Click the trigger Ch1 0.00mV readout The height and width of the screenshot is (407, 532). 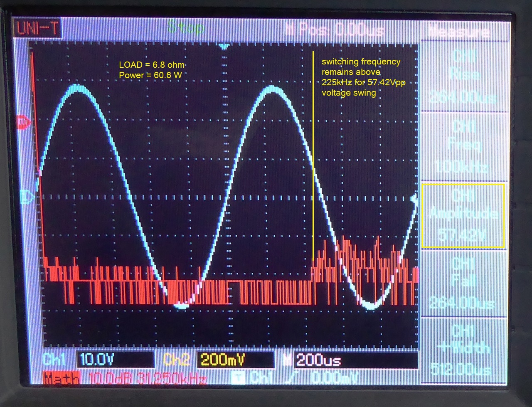point(303,378)
